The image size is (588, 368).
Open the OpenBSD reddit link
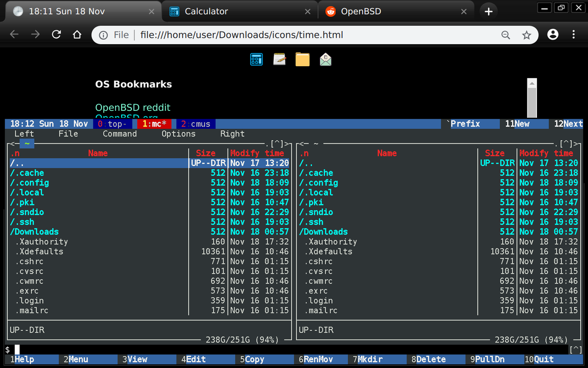[x=132, y=107]
